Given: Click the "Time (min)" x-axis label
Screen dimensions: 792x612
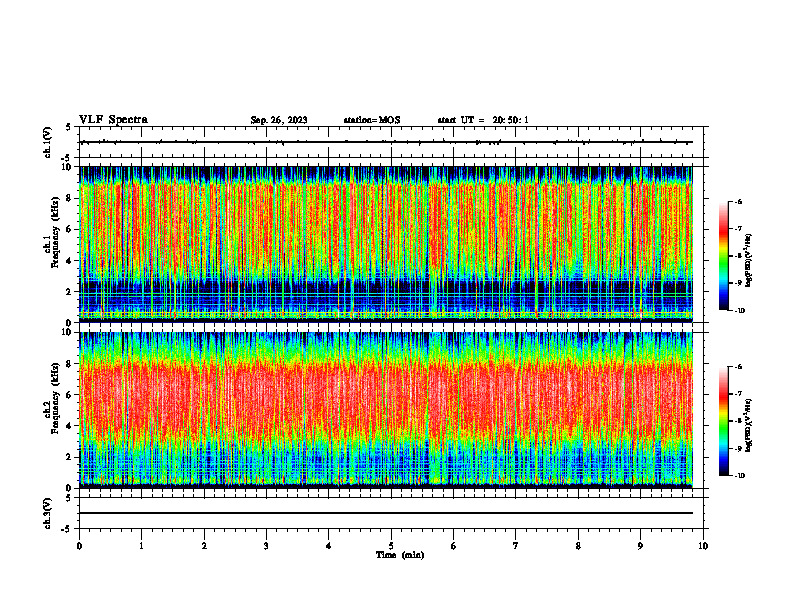Looking at the screenshot, I should [x=400, y=555].
